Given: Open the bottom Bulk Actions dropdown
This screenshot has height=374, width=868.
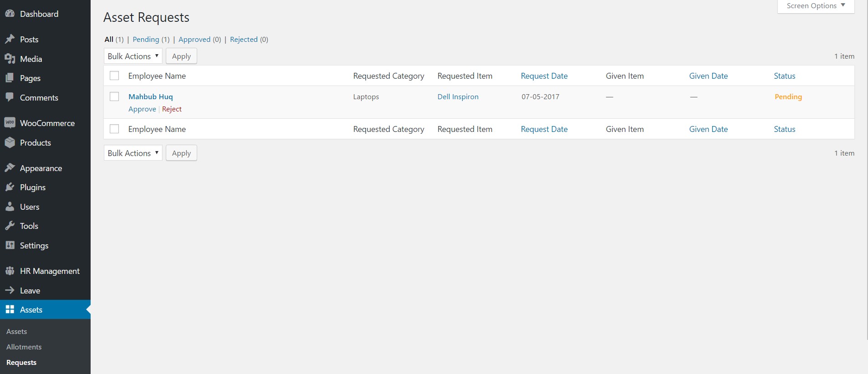Looking at the screenshot, I should click(133, 153).
